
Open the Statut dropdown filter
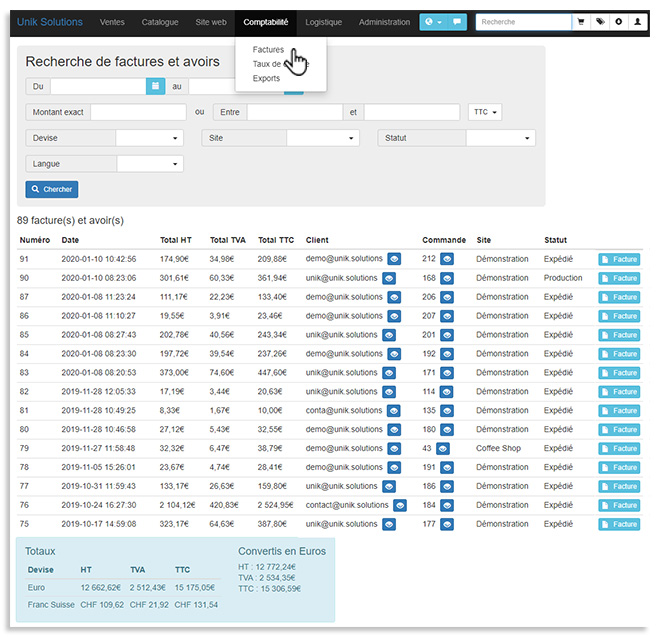point(500,138)
